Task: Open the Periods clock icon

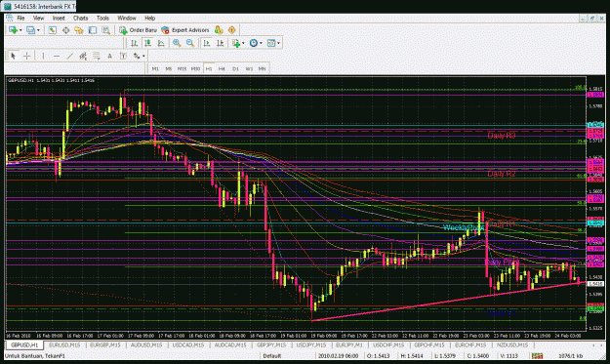Action: (x=253, y=43)
